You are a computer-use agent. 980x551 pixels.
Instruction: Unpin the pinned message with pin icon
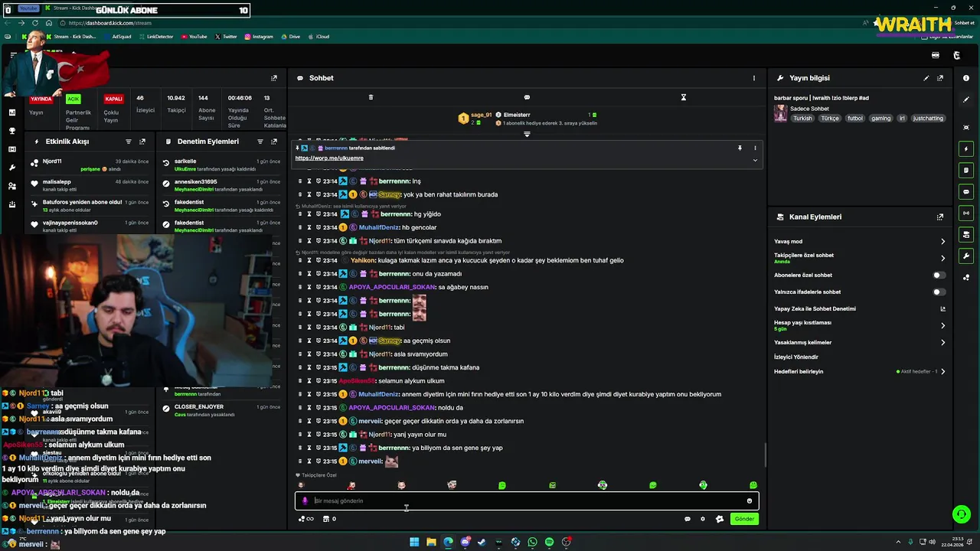click(740, 148)
